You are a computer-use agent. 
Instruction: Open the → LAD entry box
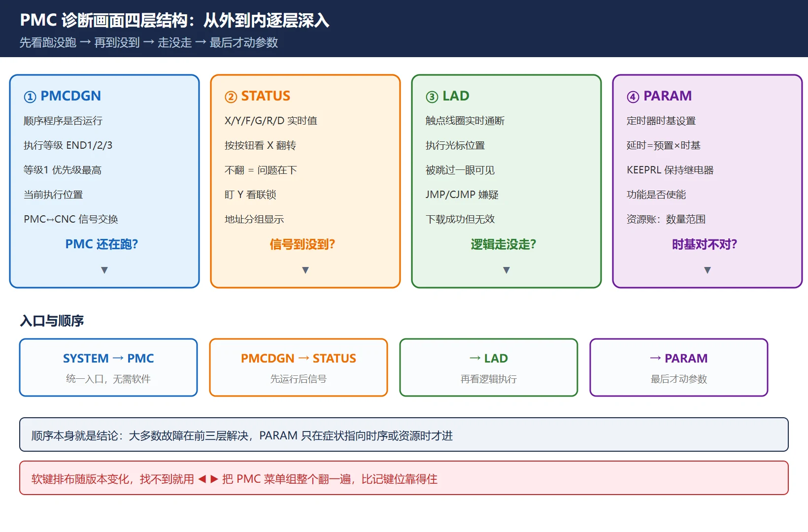click(489, 367)
